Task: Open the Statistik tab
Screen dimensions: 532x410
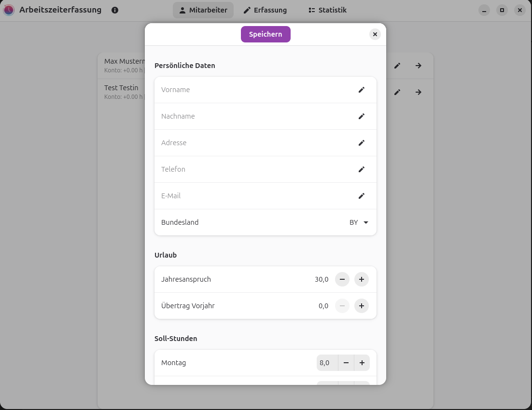Action: tap(327, 10)
